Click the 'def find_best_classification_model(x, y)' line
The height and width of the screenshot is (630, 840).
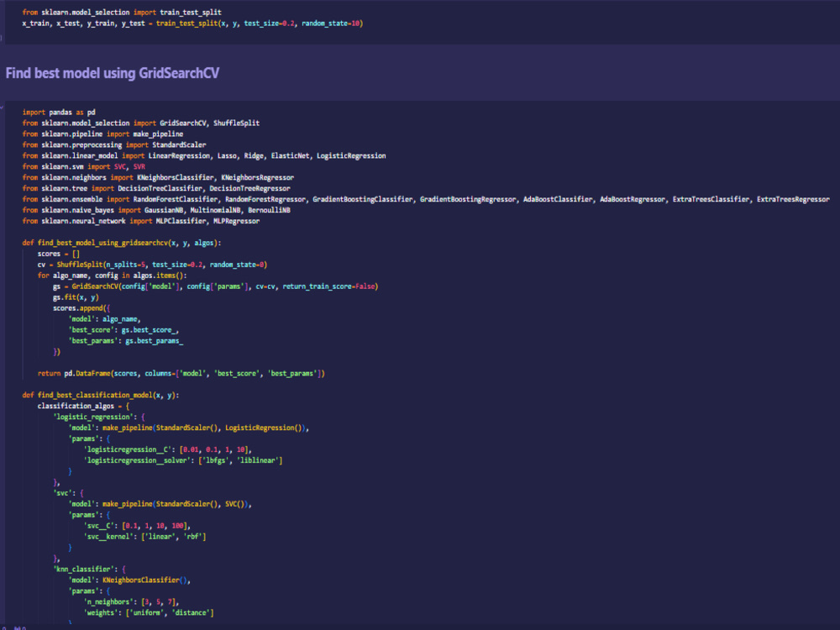pyautogui.click(x=101, y=396)
